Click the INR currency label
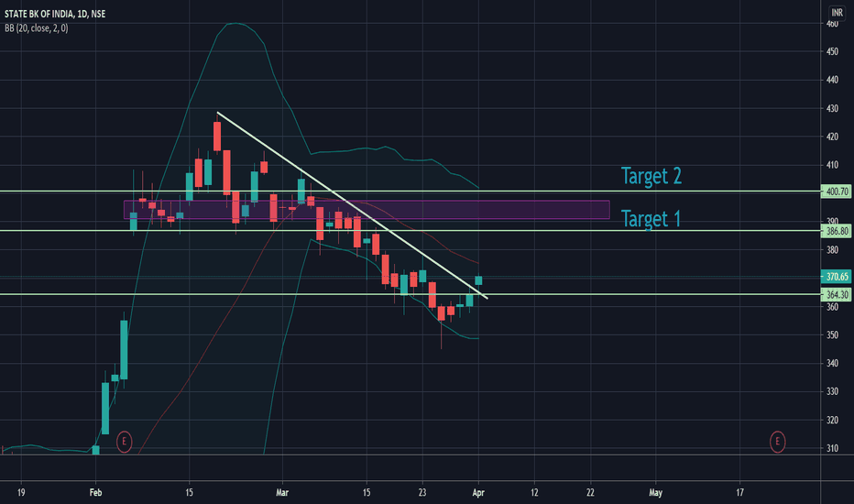Image resolution: width=854 pixels, height=504 pixels. click(x=837, y=13)
